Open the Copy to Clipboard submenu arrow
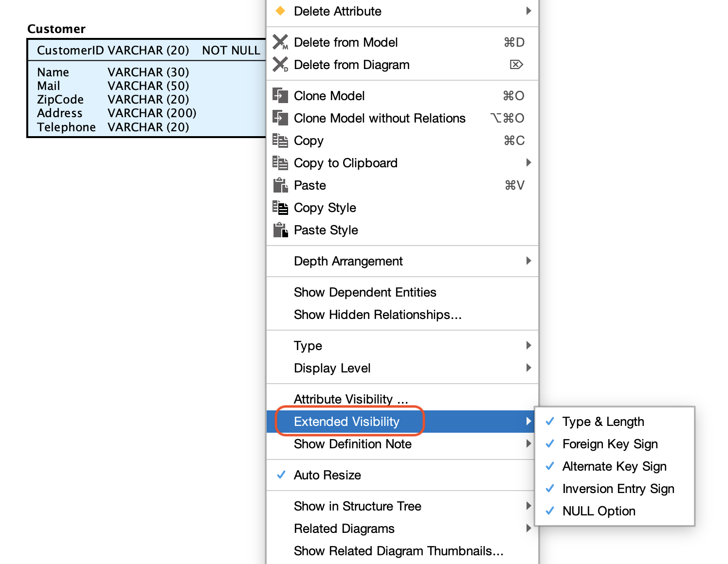This screenshot has width=728, height=564. tap(528, 162)
